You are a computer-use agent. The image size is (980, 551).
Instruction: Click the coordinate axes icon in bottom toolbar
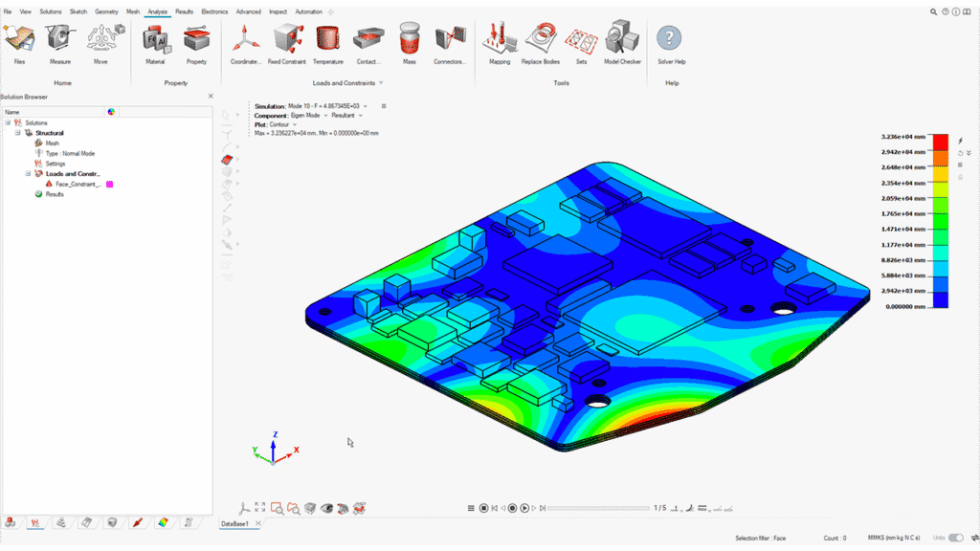(244, 509)
